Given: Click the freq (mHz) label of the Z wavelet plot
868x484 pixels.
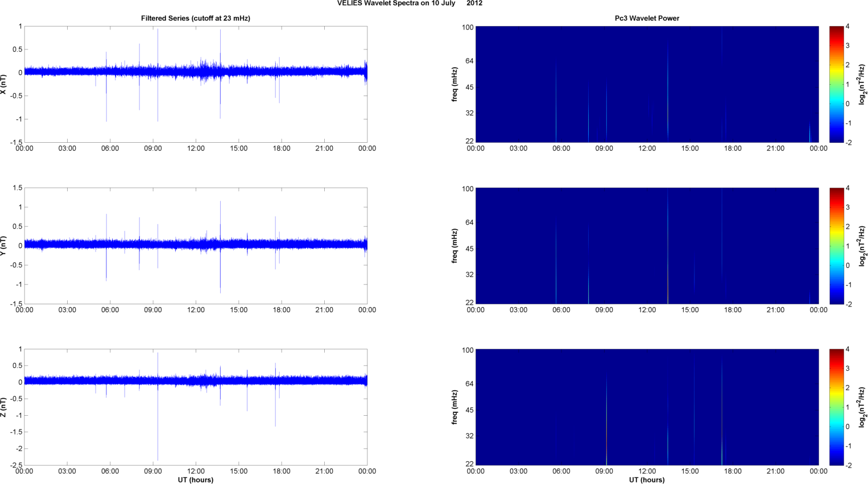Looking at the screenshot, I should point(454,407).
